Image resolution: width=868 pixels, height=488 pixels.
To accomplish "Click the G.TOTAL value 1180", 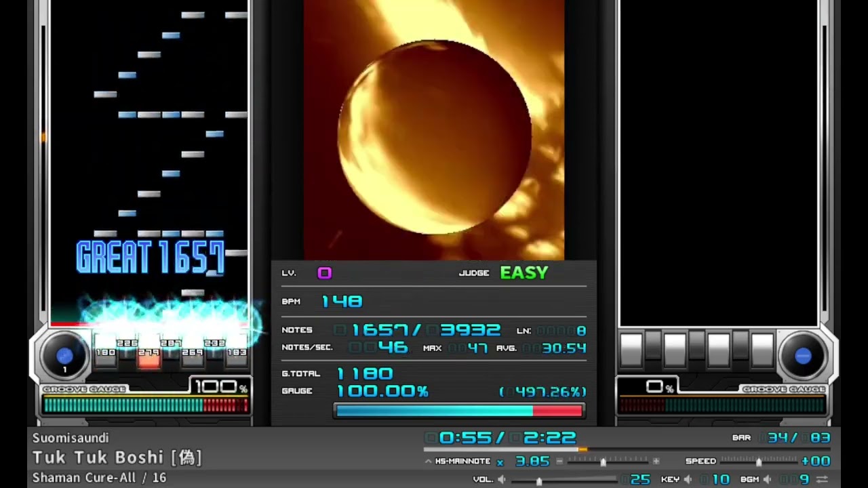I will 365,373.
